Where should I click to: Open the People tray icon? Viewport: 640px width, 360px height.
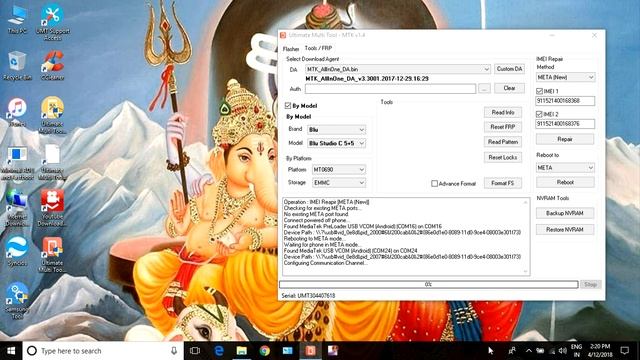pos(512,351)
